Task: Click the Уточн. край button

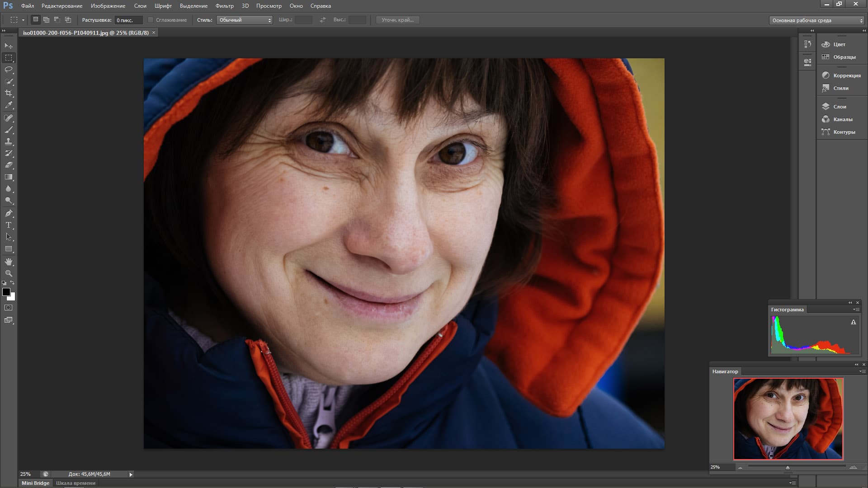Action: (397, 20)
